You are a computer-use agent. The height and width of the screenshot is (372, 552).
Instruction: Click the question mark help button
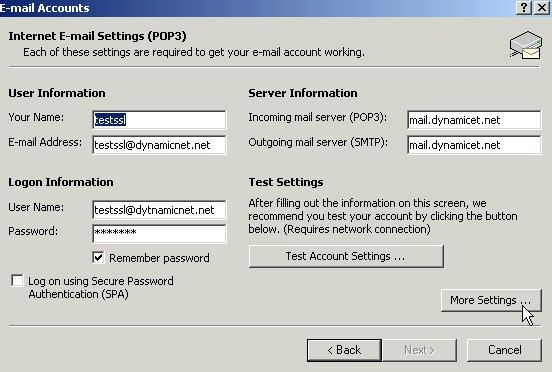523,7
